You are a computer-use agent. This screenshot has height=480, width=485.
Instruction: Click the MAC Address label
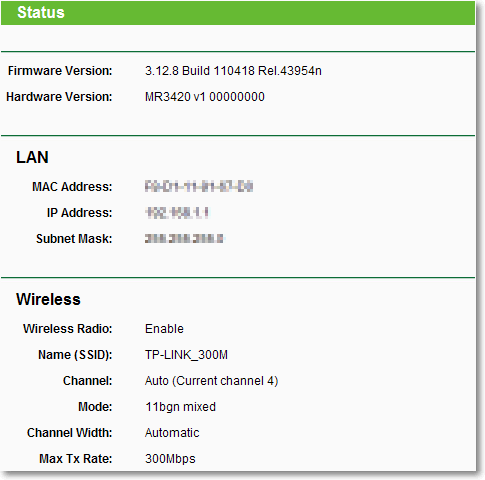click(72, 187)
